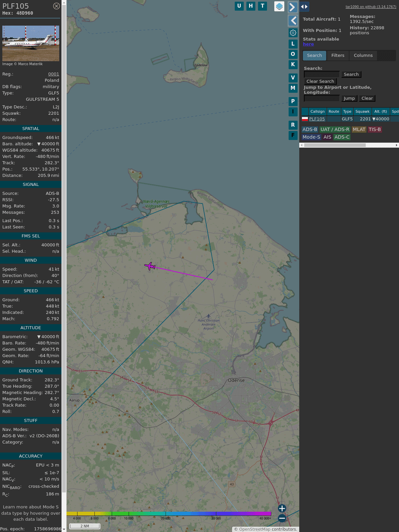The image size is (399, 532).
Task: Click the Mode-S legend label
Action: 312,137
